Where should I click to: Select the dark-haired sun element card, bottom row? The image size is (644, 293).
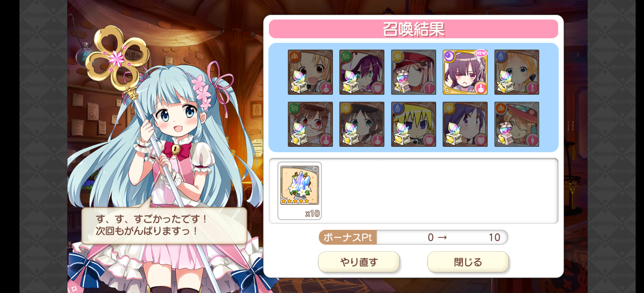362,124
